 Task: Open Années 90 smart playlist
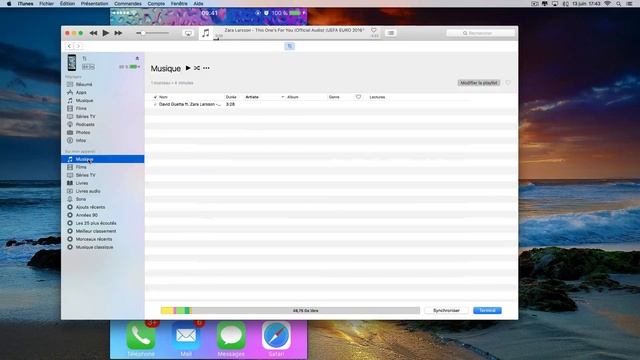coord(86,215)
